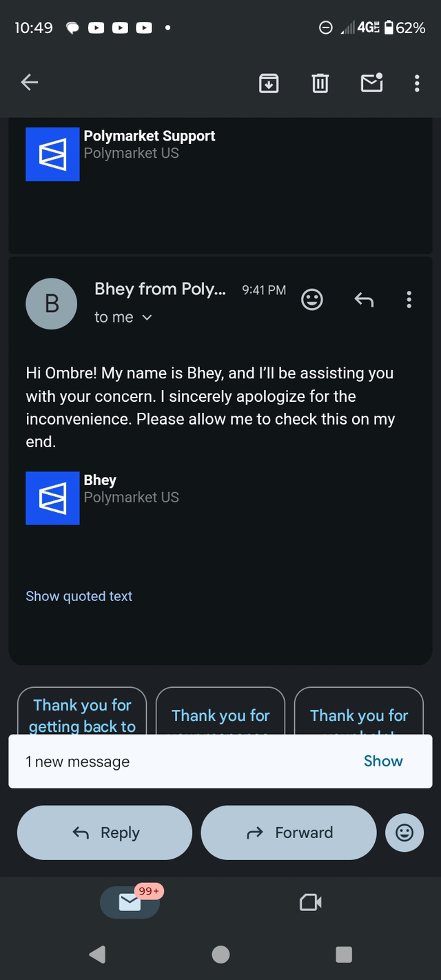Image resolution: width=441 pixels, height=980 pixels.
Task: Show the 1 new message
Action: [383, 761]
